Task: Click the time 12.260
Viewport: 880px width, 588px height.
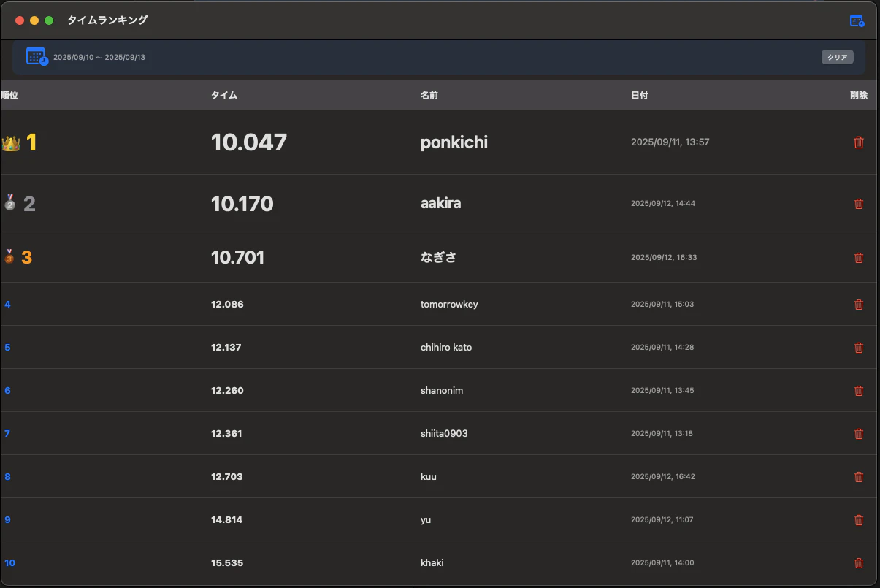Action: [227, 391]
